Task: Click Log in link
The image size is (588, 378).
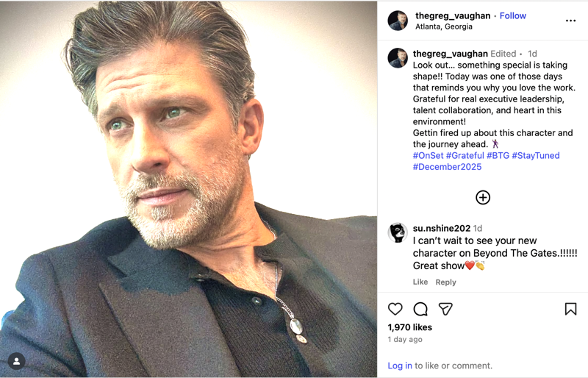Action: pyautogui.click(x=400, y=365)
